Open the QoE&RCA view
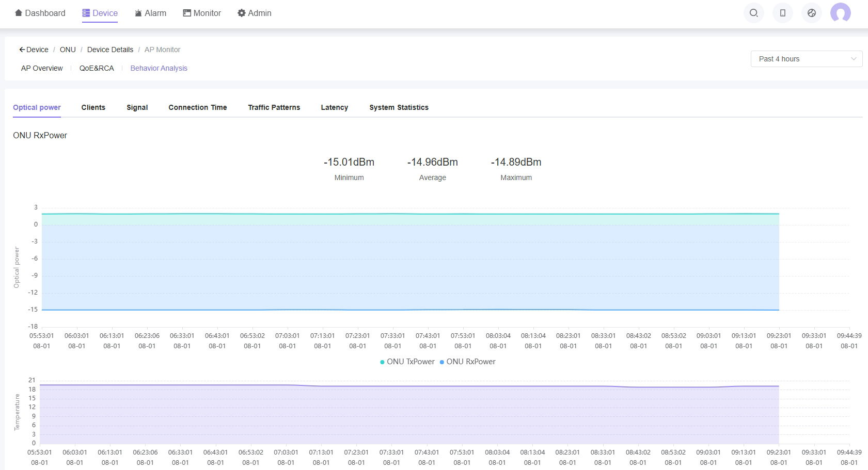 pos(97,68)
